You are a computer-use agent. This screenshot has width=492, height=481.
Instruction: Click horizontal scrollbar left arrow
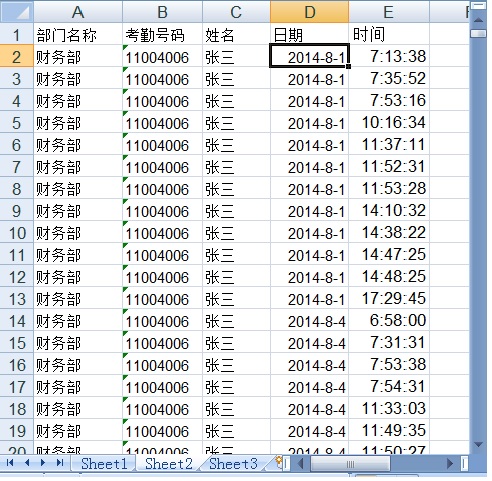(300, 464)
